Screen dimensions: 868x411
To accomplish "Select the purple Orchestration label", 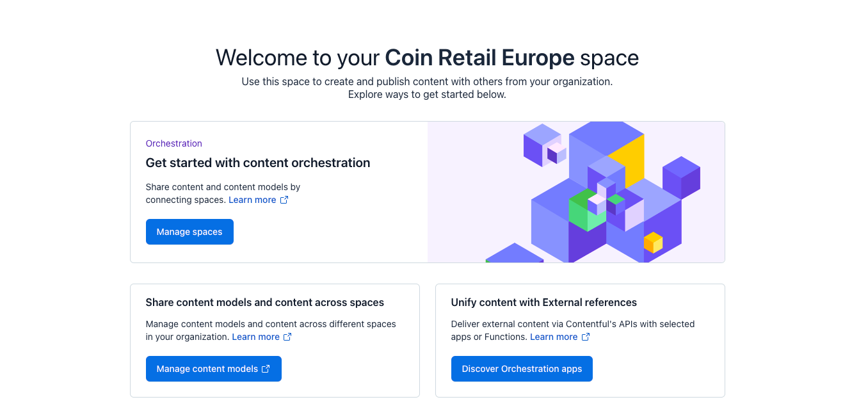I will click(174, 143).
